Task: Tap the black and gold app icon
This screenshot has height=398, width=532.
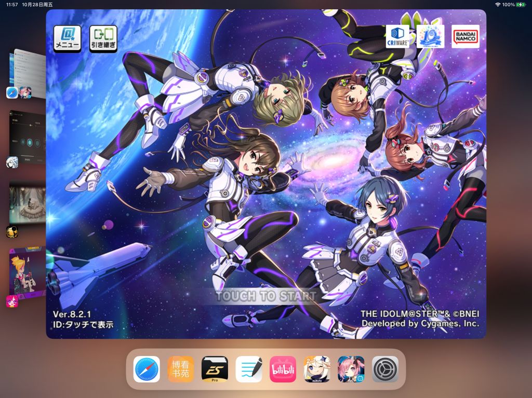Action: coord(12,232)
